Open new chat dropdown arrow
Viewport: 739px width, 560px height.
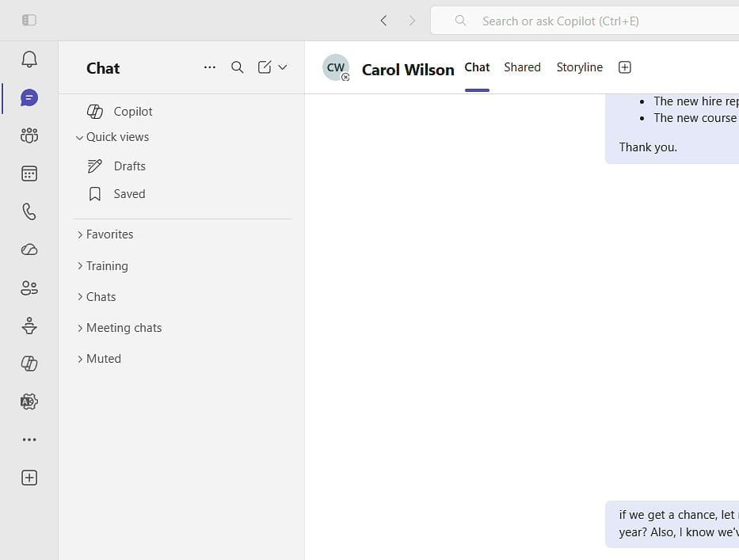(283, 67)
